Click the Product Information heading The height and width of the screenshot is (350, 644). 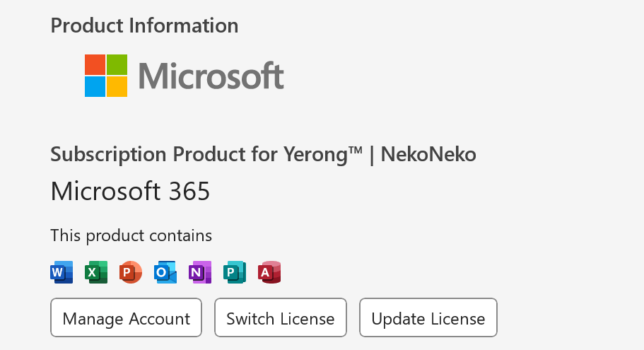[144, 25]
